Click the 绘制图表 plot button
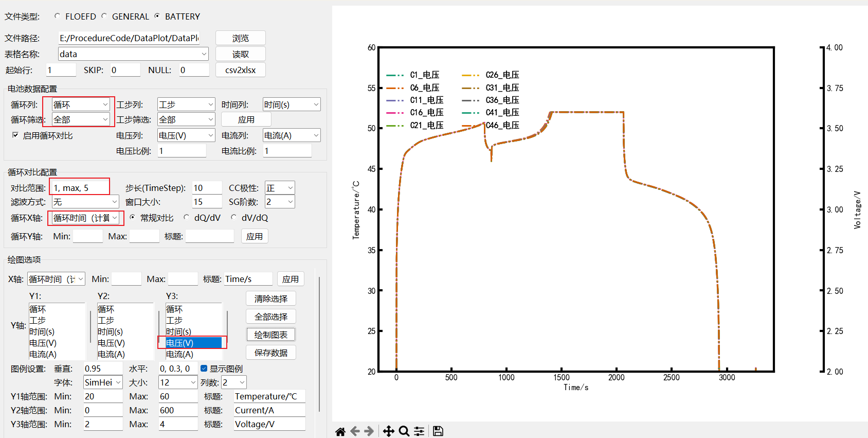The image size is (868, 438). pos(271,335)
